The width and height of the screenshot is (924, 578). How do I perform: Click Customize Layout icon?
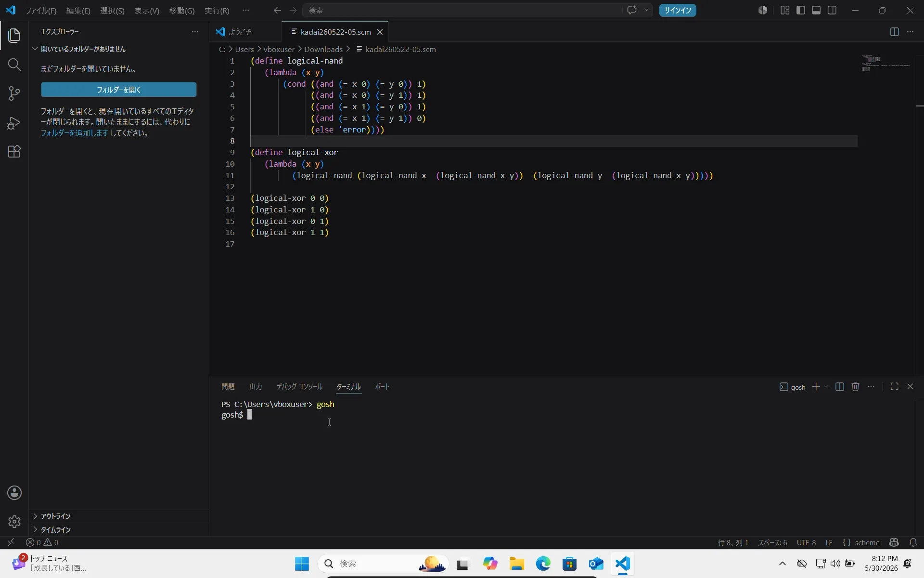point(785,10)
